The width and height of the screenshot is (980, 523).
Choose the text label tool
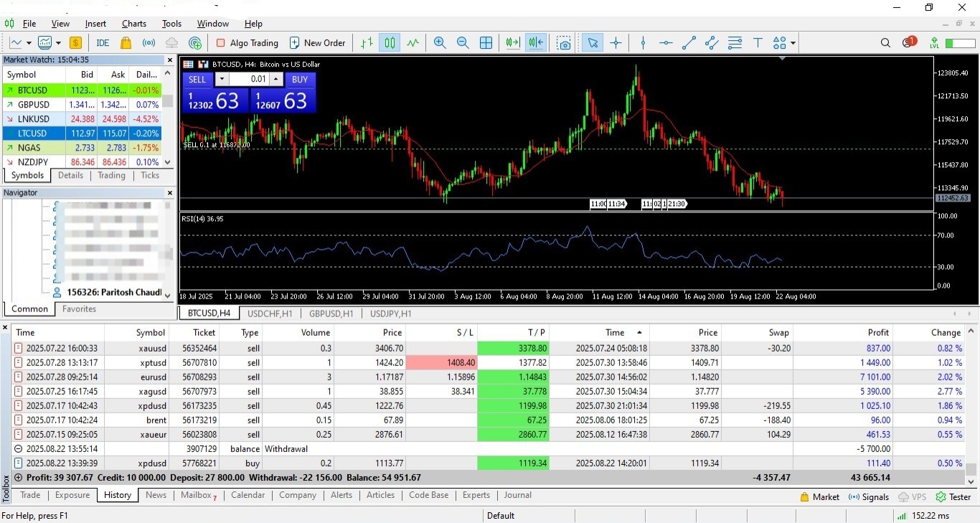point(757,43)
